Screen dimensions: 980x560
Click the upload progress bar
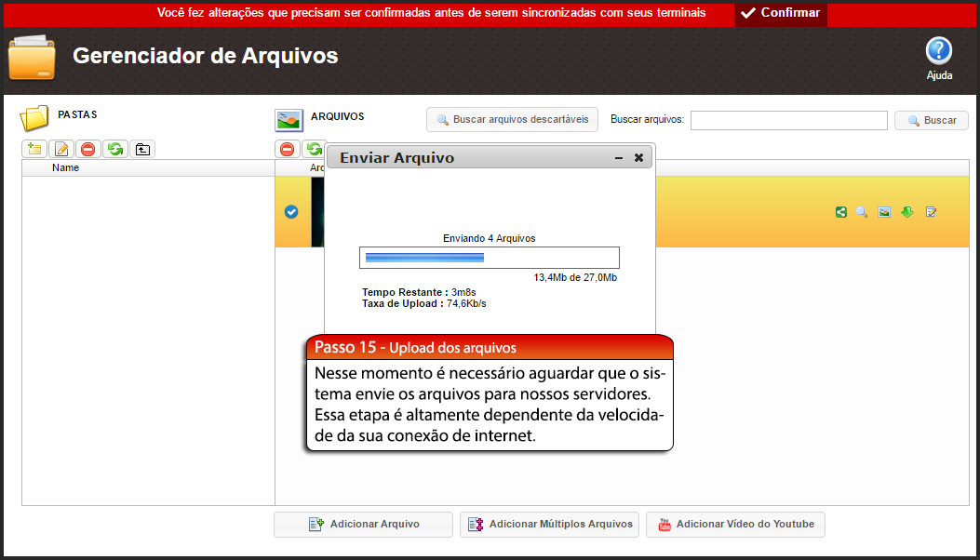coord(489,257)
